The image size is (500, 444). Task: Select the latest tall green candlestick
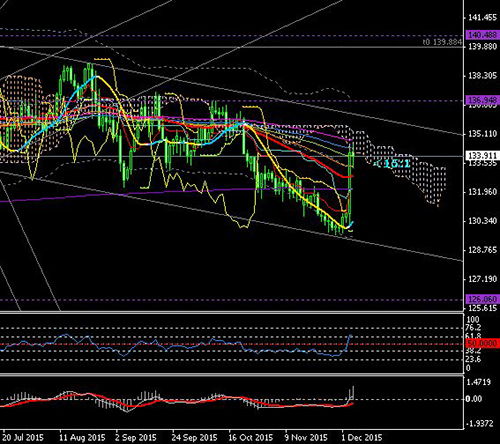coord(350,183)
